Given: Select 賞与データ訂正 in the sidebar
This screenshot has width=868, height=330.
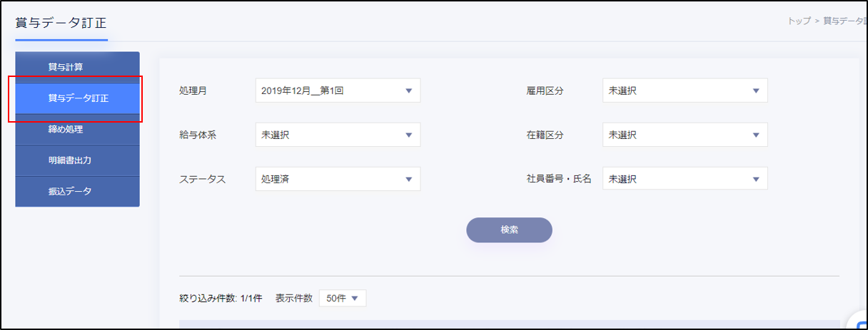Looking at the screenshot, I should (77, 98).
